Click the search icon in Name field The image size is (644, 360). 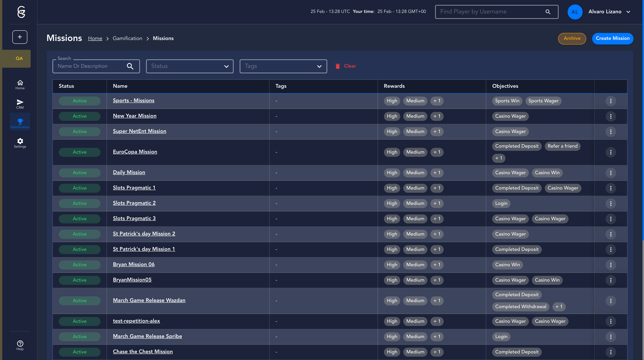click(130, 66)
